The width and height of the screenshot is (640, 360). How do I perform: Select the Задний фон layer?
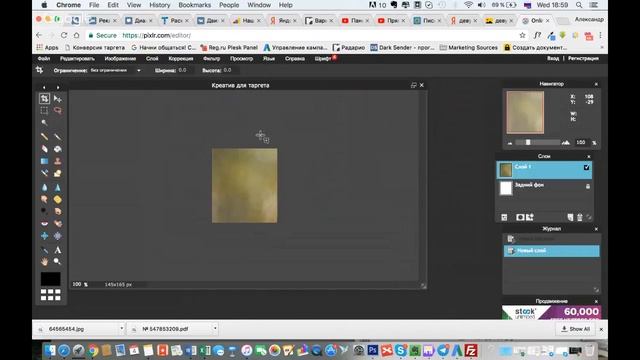pyautogui.click(x=544, y=188)
